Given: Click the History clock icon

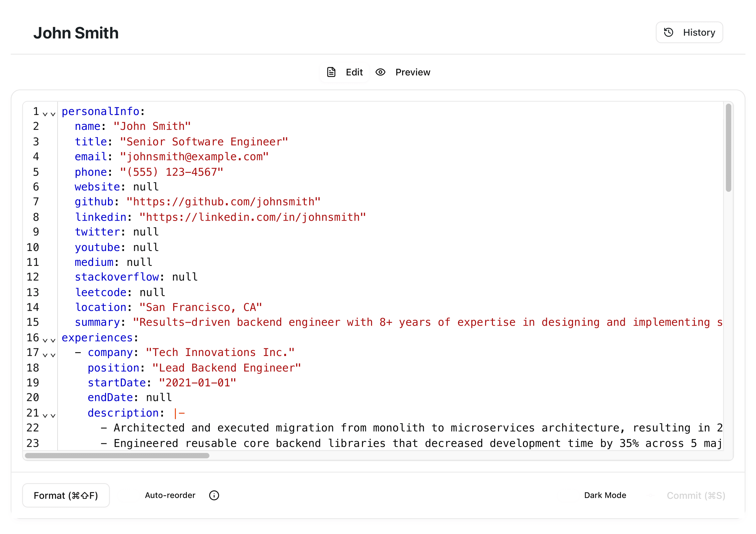Looking at the screenshot, I should [x=668, y=32].
